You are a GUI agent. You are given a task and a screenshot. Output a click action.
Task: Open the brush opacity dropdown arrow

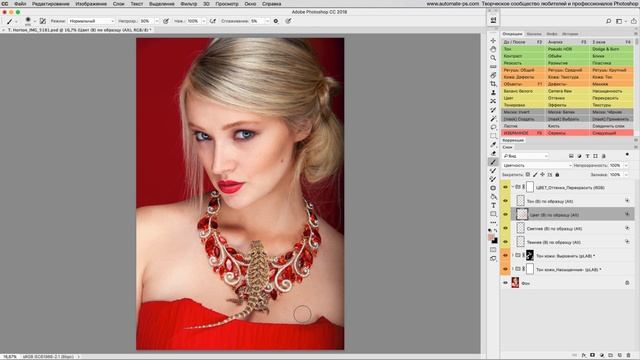[x=157, y=21]
